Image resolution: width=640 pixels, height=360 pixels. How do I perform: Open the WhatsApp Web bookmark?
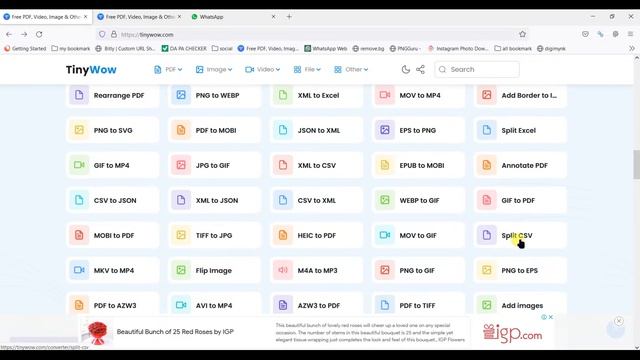click(326, 48)
